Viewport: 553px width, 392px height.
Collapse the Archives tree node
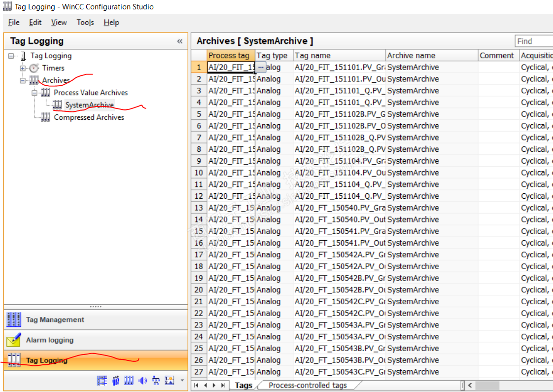click(23, 80)
